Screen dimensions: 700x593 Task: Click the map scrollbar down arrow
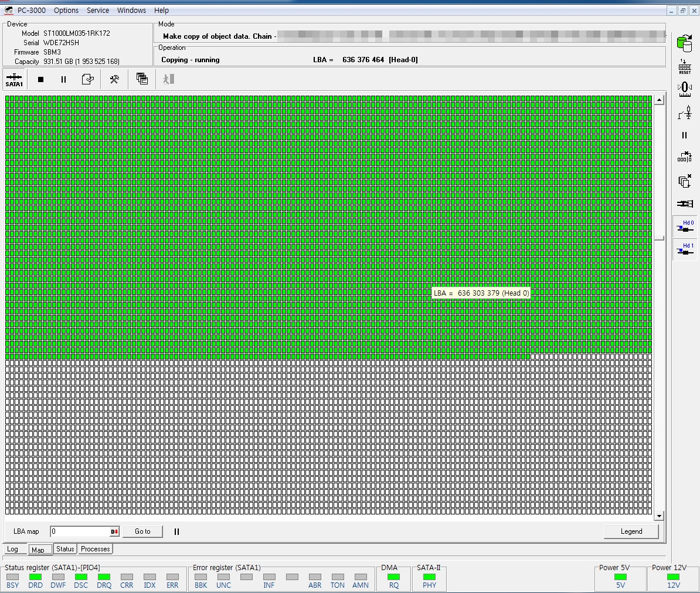click(660, 516)
